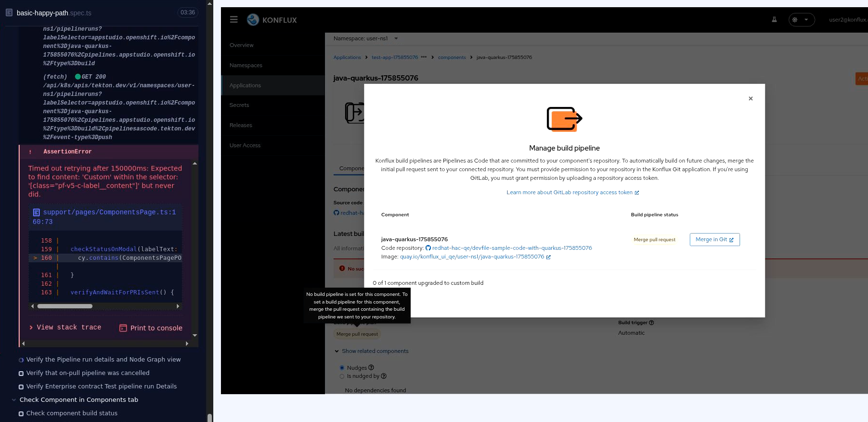868x422 pixels.
Task: Open the hamburger navigation menu
Action: [x=234, y=20]
